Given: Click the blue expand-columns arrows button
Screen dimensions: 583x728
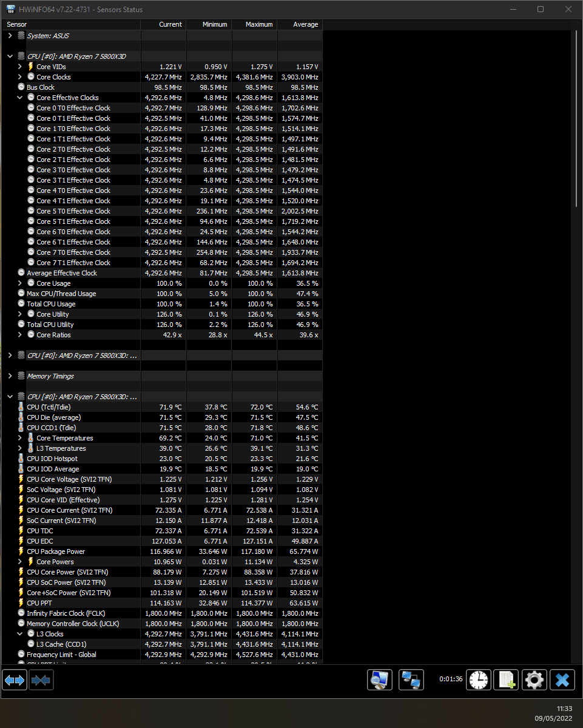Looking at the screenshot, I should pyautogui.click(x=15, y=680).
